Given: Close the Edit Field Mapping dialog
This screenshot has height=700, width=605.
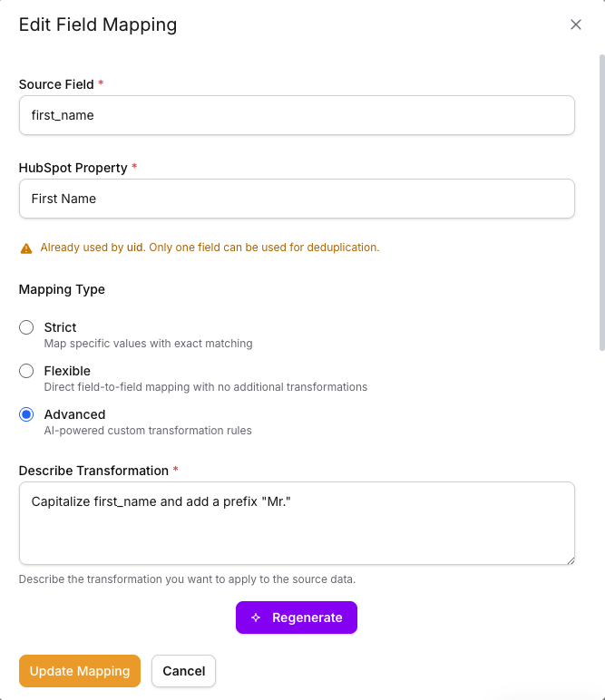Looking at the screenshot, I should [576, 24].
